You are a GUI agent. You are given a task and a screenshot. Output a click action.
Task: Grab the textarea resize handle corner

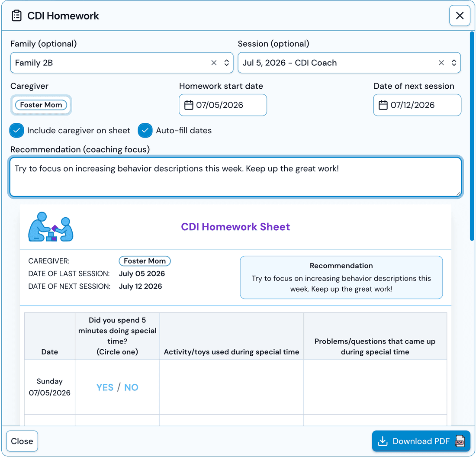pos(458,193)
